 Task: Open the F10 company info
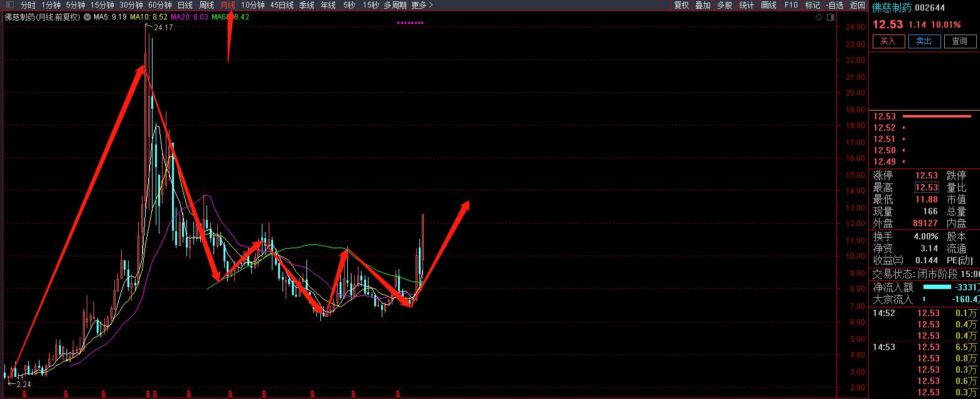point(791,5)
